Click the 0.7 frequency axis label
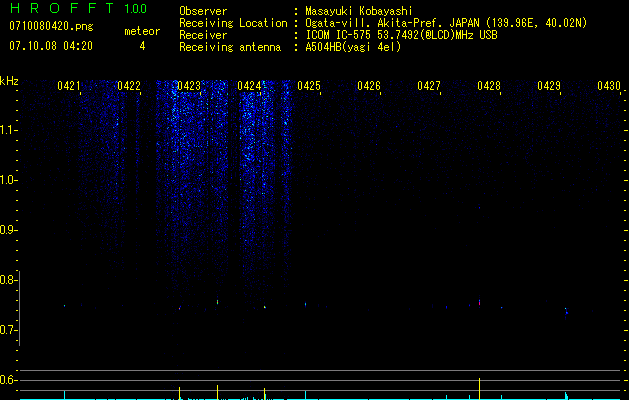The width and height of the screenshot is (629, 400). 7,330
